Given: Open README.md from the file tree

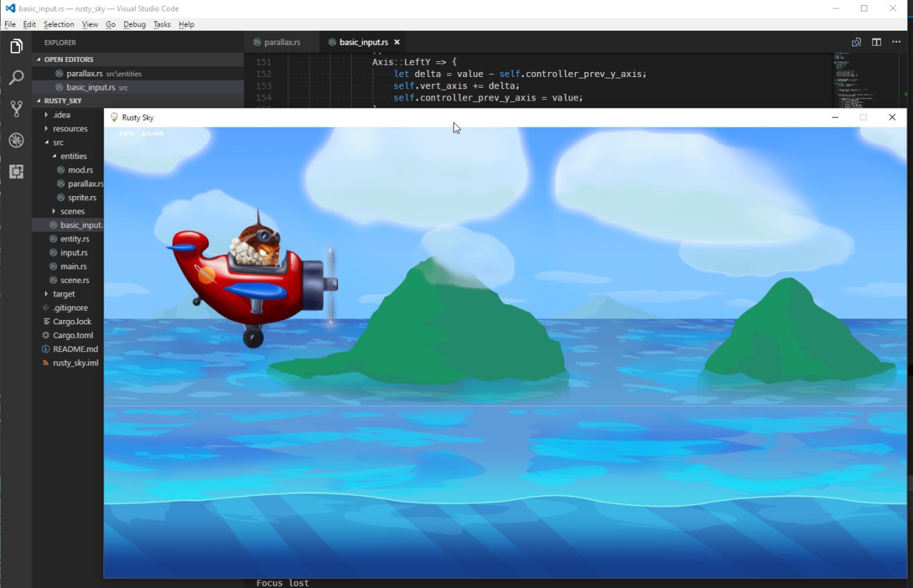Looking at the screenshot, I should (x=75, y=349).
